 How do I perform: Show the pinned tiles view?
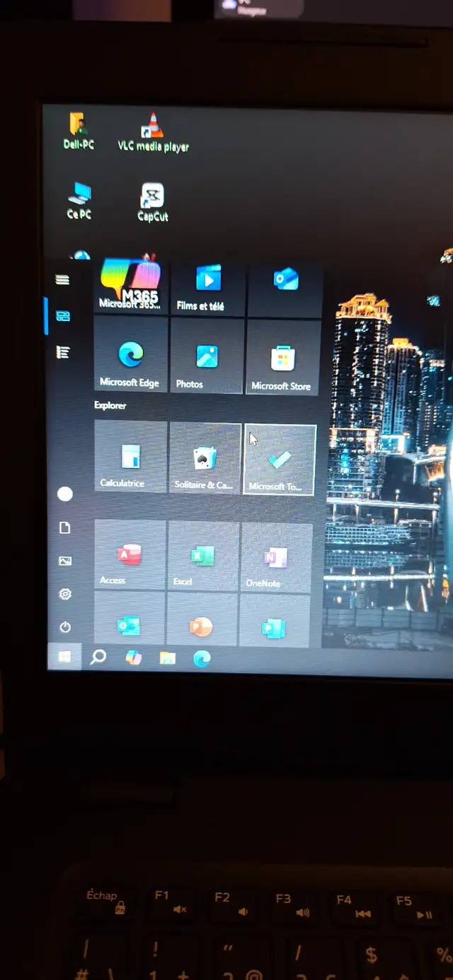tap(63, 316)
